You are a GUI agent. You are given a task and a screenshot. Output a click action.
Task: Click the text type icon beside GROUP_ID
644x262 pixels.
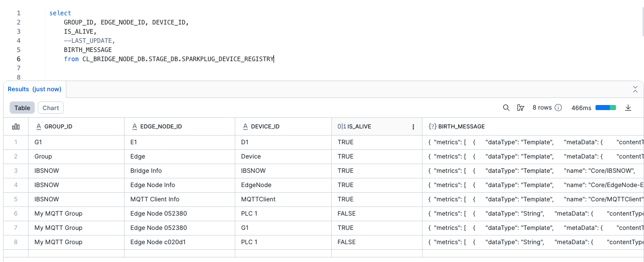pyautogui.click(x=38, y=126)
